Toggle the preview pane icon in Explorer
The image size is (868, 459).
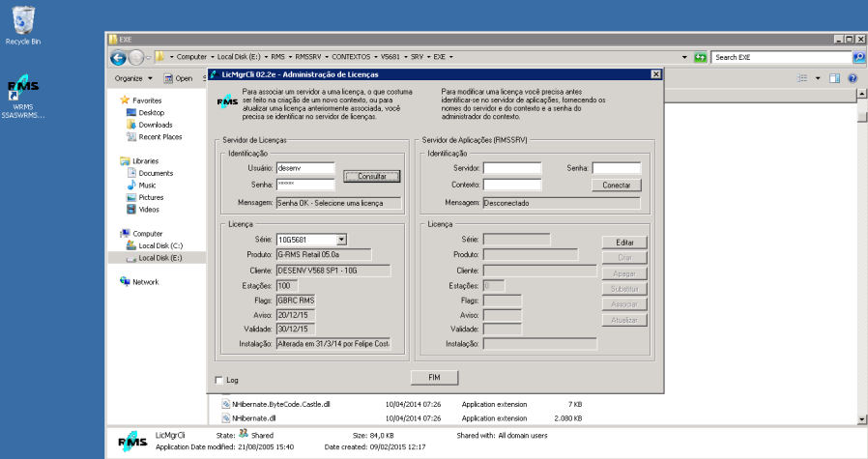click(834, 78)
